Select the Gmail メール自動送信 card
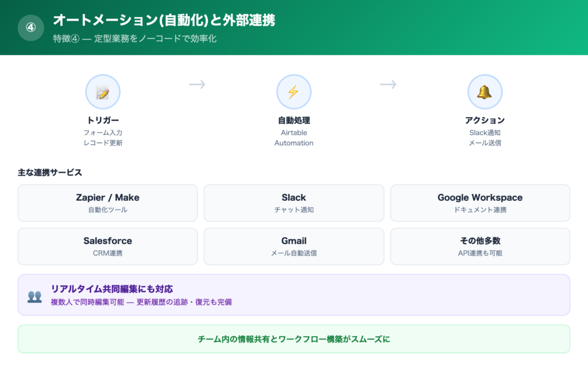This screenshot has height=365, width=588. point(294,246)
